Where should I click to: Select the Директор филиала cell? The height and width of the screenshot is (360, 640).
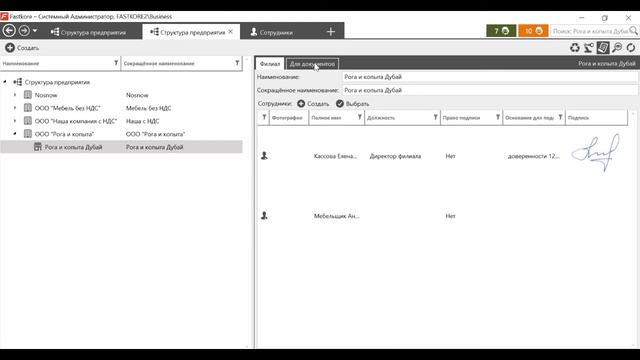395,156
